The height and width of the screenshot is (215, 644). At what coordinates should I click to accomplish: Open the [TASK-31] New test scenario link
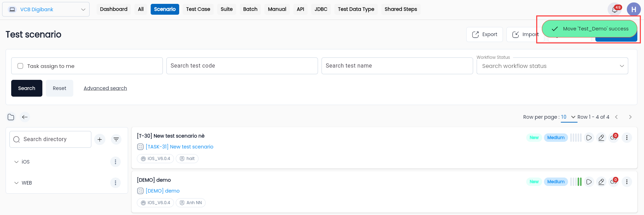click(x=180, y=147)
